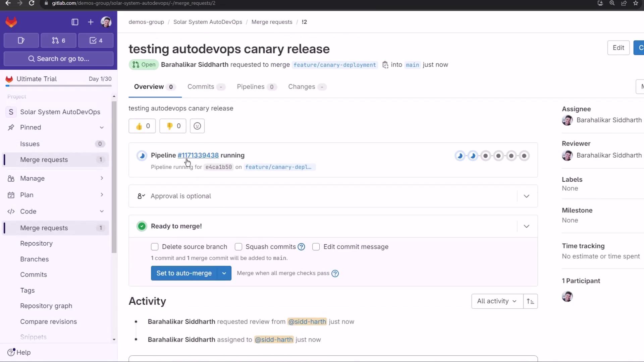Expand the Approval is optional section
The height and width of the screenshot is (362, 644).
tap(526, 196)
